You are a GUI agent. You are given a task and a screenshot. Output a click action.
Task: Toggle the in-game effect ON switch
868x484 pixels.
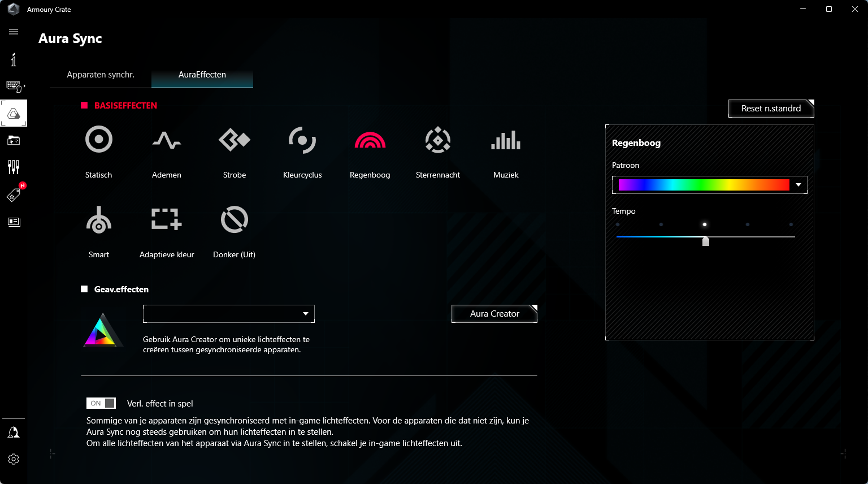(101, 403)
